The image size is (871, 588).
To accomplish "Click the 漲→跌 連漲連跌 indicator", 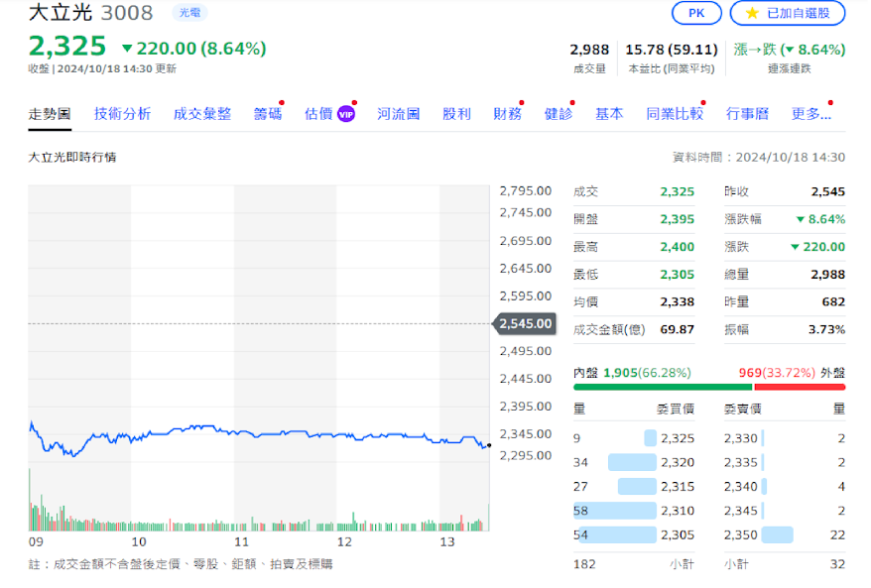I will coord(790,58).
